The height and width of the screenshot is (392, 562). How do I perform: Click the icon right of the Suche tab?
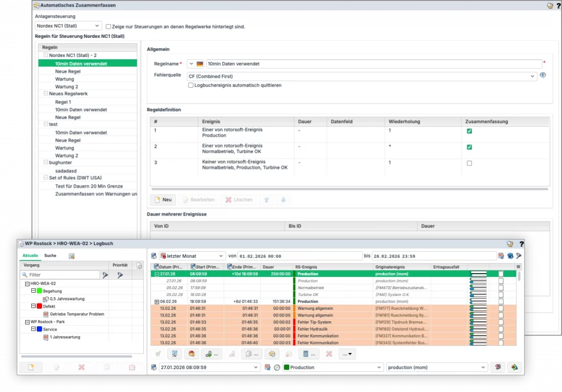click(x=71, y=256)
